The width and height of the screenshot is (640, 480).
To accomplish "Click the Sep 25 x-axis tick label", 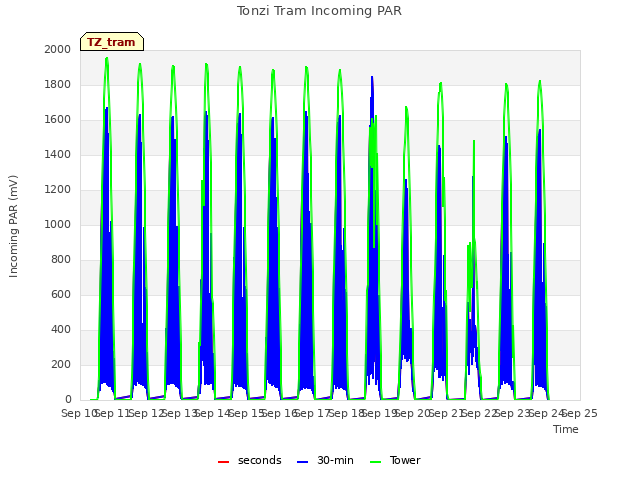I will click(x=580, y=413).
